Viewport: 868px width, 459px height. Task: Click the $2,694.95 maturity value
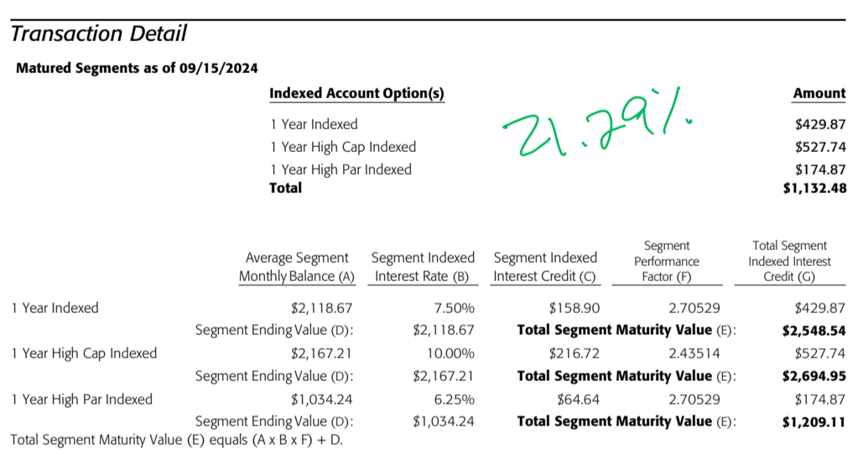click(813, 377)
